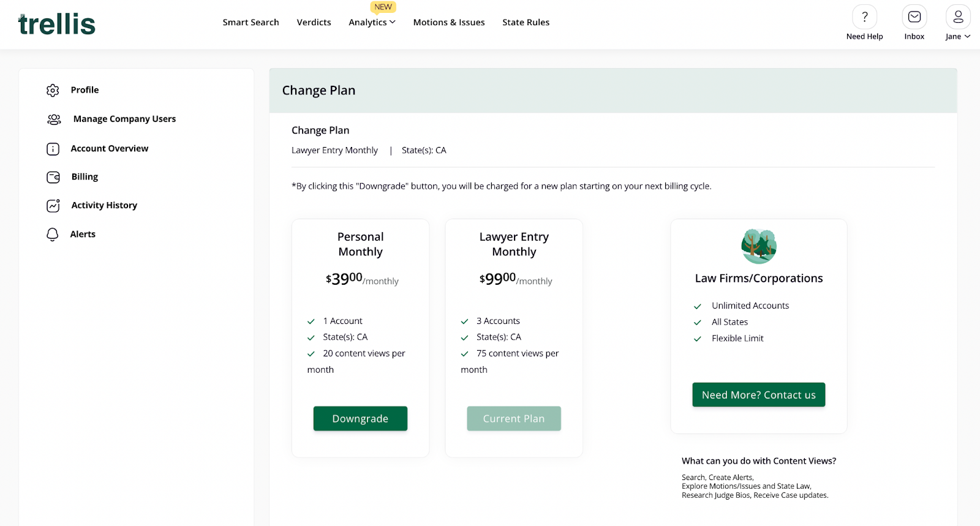This screenshot has width=980, height=526.
Task: Click the Unlimited Accounts feature
Action: 750,306
